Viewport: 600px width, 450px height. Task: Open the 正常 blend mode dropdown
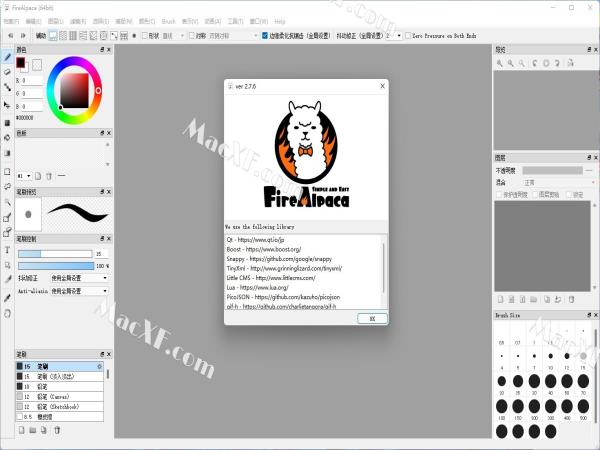pyautogui.click(x=558, y=183)
